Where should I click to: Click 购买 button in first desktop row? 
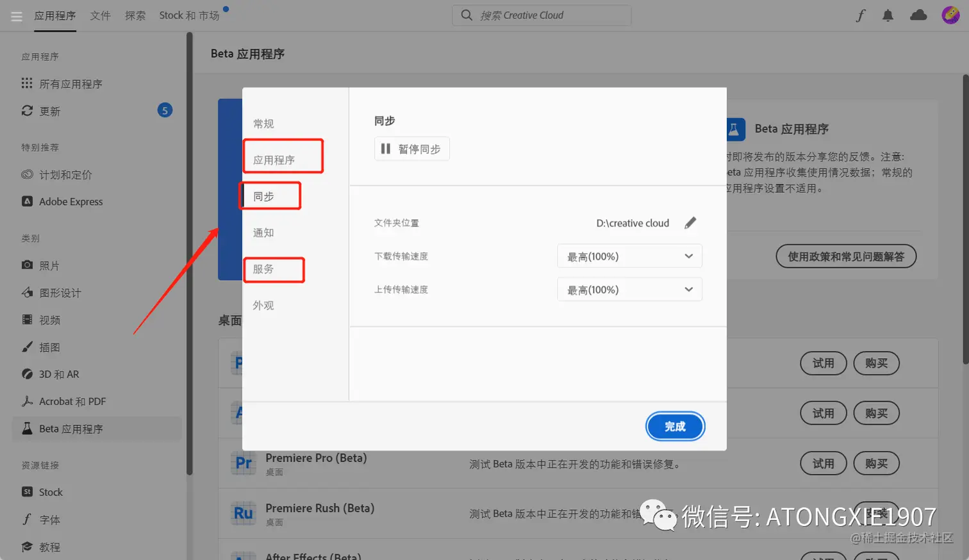pos(877,363)
